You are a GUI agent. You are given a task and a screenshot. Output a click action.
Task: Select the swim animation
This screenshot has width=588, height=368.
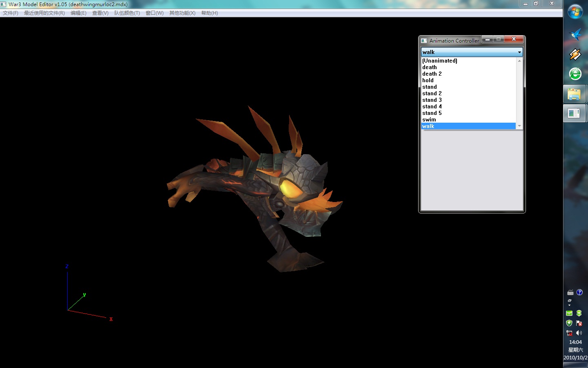pos(469,119)
